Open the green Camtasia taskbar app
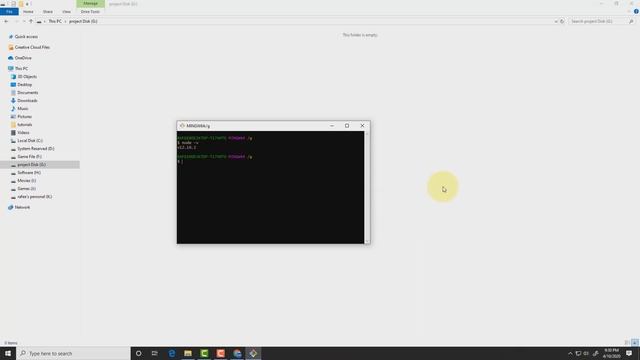640x360 pixels. pos(204,353)
